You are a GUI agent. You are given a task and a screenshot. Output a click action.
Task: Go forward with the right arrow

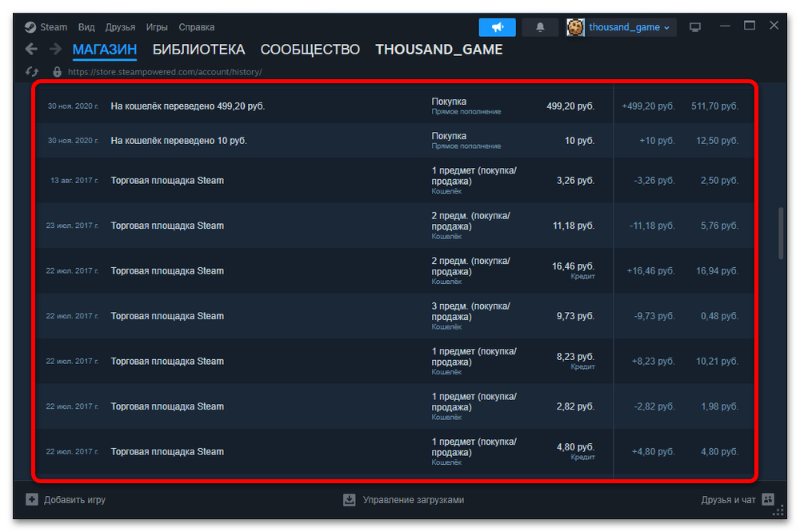click(55, 50)
